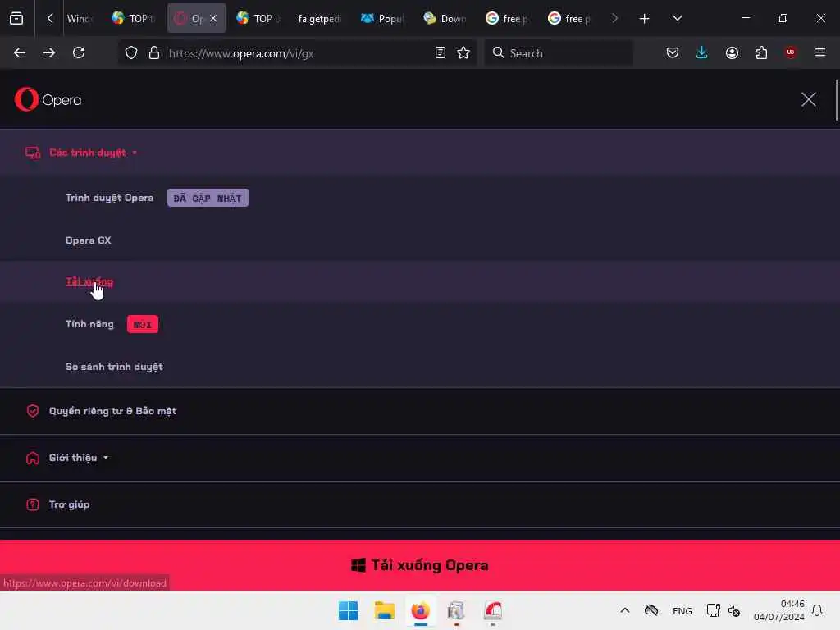Toggle reader view icon
Image resolution: width=840 pixels, height=630 pixels.
pyautogui.click(x=441, y=52)
